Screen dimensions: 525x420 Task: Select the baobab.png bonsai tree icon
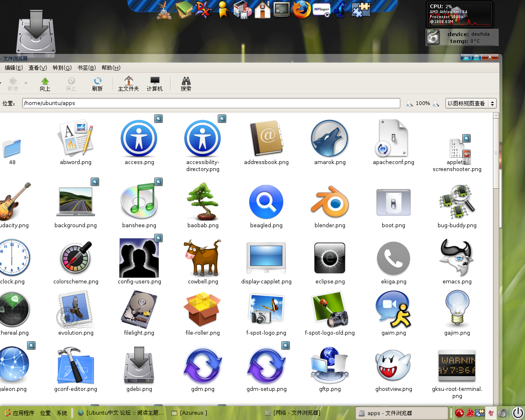203,202
